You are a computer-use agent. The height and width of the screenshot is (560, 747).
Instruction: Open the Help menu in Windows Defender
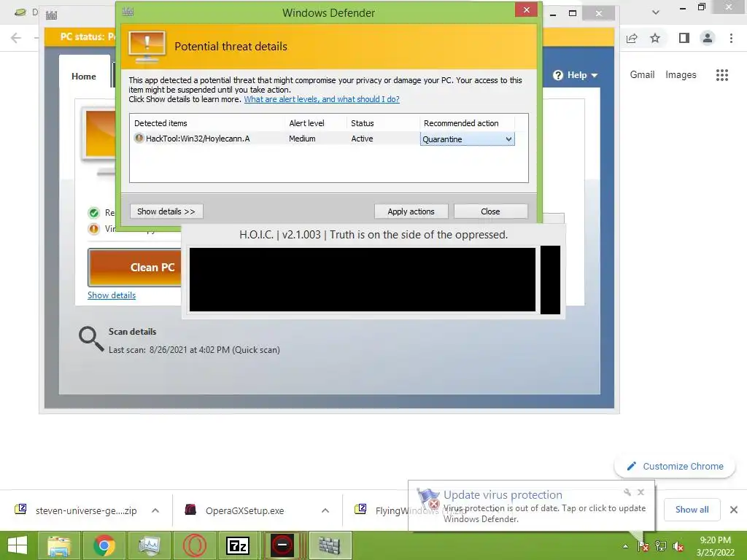click(575, 75)
